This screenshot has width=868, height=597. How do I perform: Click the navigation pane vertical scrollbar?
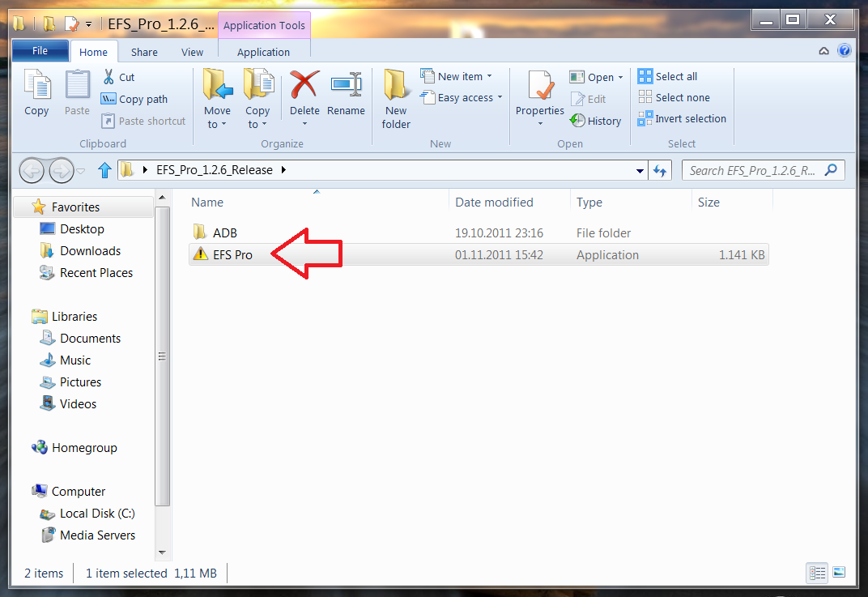(x=163, y=356)
